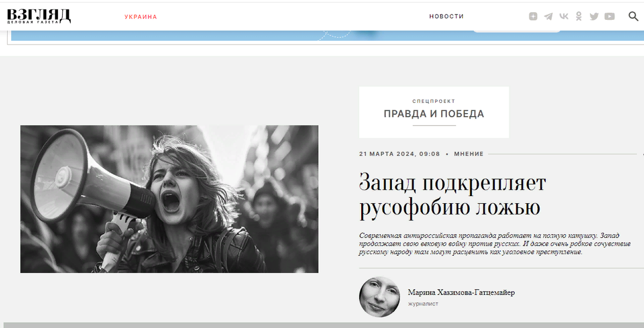Image resolution: width=644 pixels, height=328 pixels.
Task: Open the ПРАВДА И ПОБЕДА special project
Action: [x=434, y=114]
